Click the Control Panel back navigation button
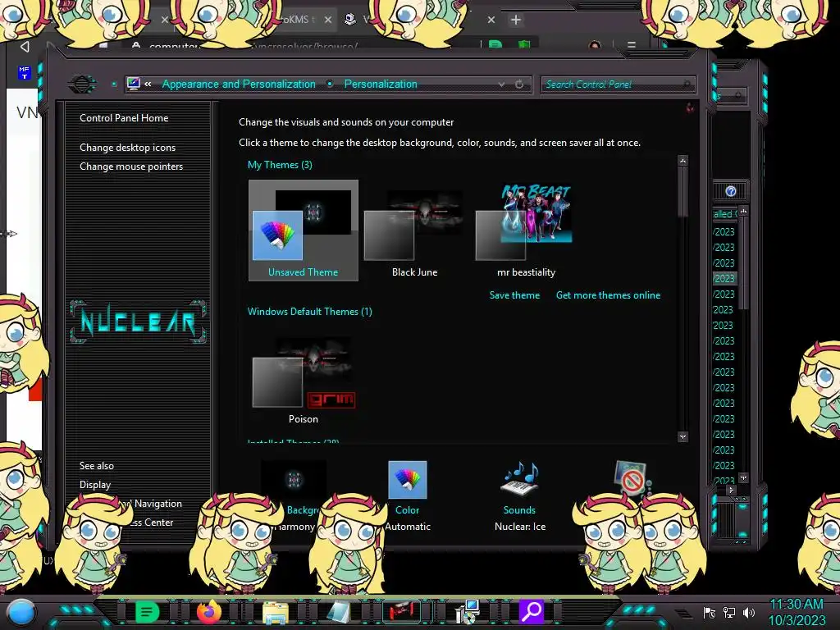This screenshot has height=630, width=840. [82, 84]
